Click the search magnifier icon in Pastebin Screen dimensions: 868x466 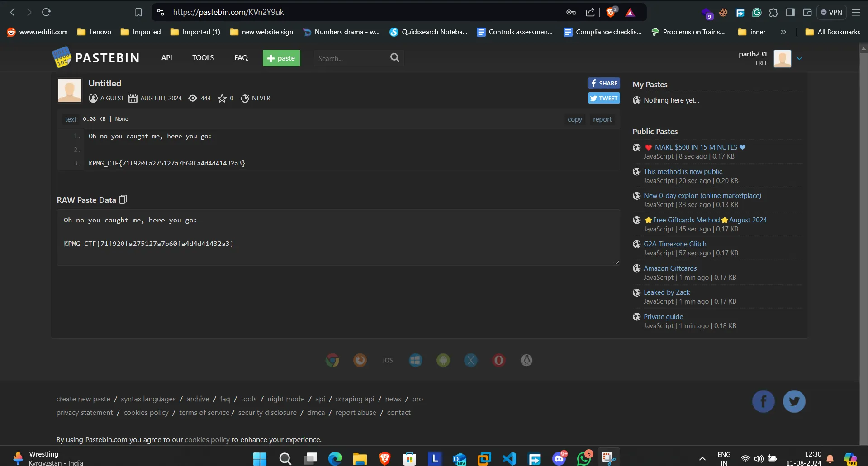click(x=394, y=58)
